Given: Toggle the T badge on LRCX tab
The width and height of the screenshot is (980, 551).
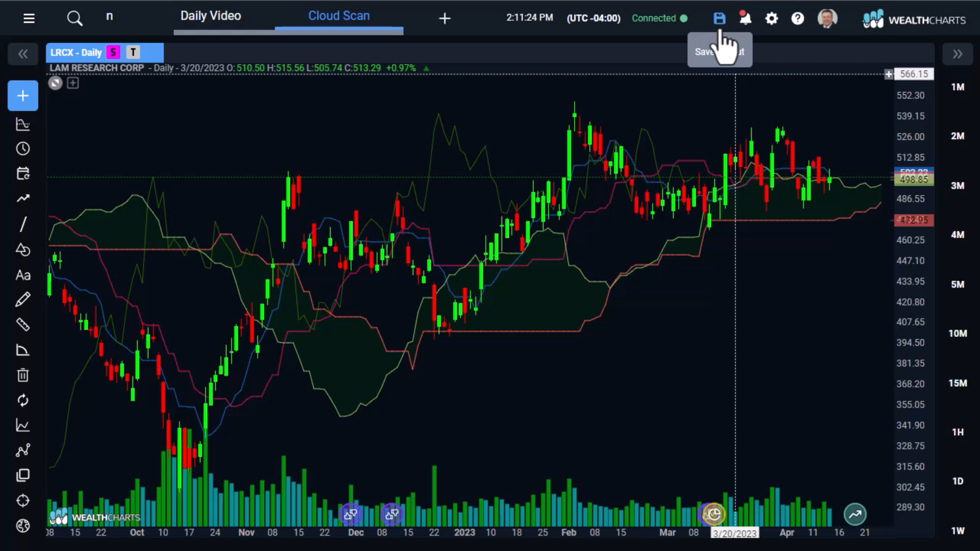Looking at the screenshot, I should click(133, 52).
